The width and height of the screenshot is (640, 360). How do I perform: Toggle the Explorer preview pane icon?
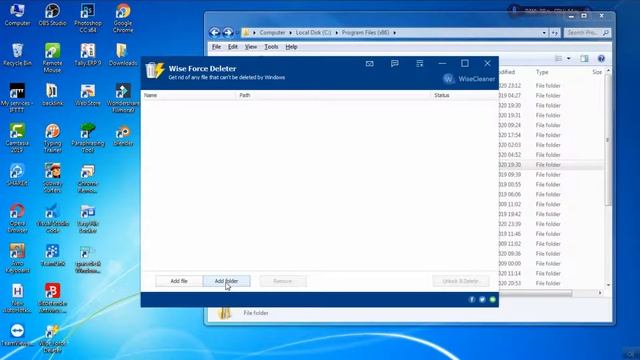tap(584, 59)
